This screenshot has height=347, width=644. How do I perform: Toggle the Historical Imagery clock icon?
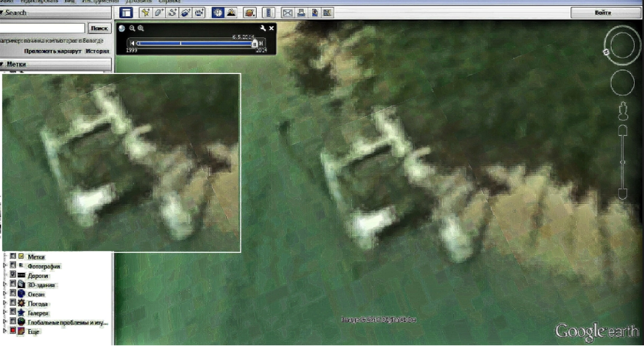218,13
